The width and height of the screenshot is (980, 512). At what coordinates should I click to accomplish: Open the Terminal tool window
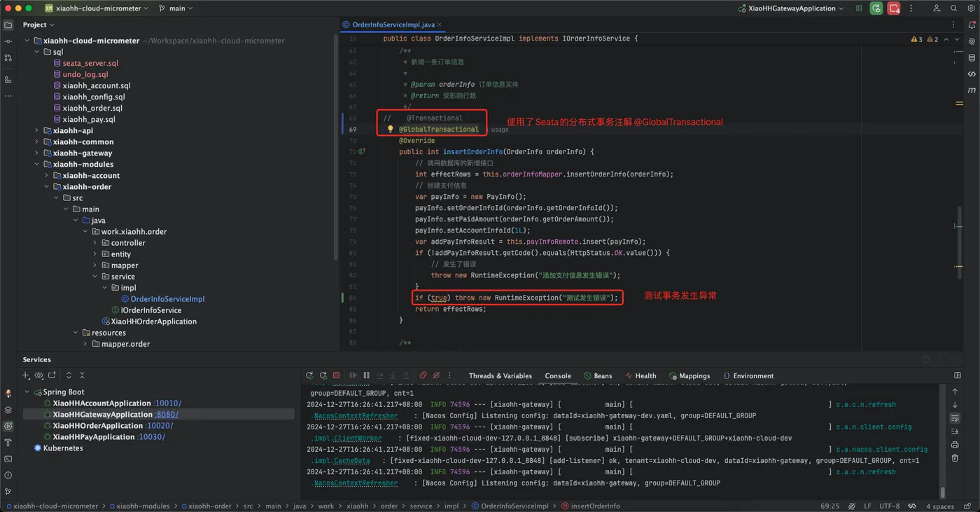(x=8, y=459)
